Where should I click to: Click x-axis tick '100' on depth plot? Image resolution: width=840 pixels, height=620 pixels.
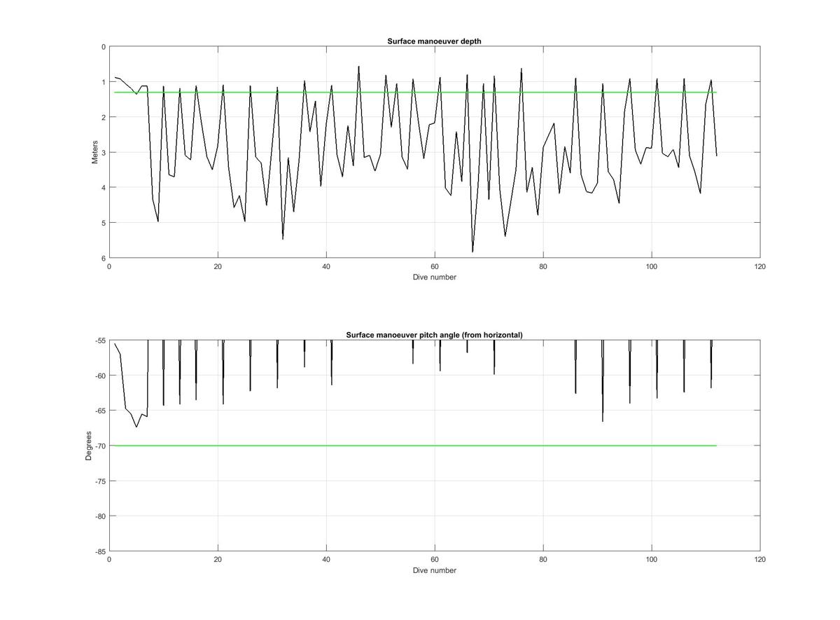652,266
